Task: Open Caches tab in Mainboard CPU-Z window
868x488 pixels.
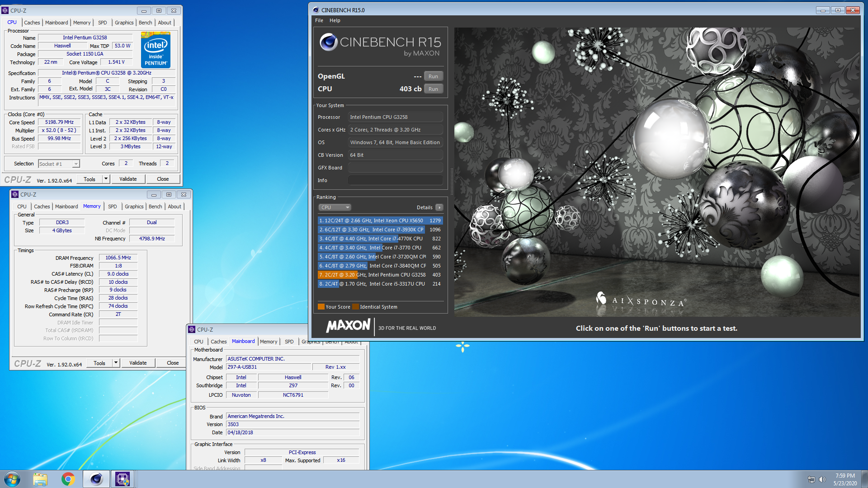Action: (x=219, y=342)
